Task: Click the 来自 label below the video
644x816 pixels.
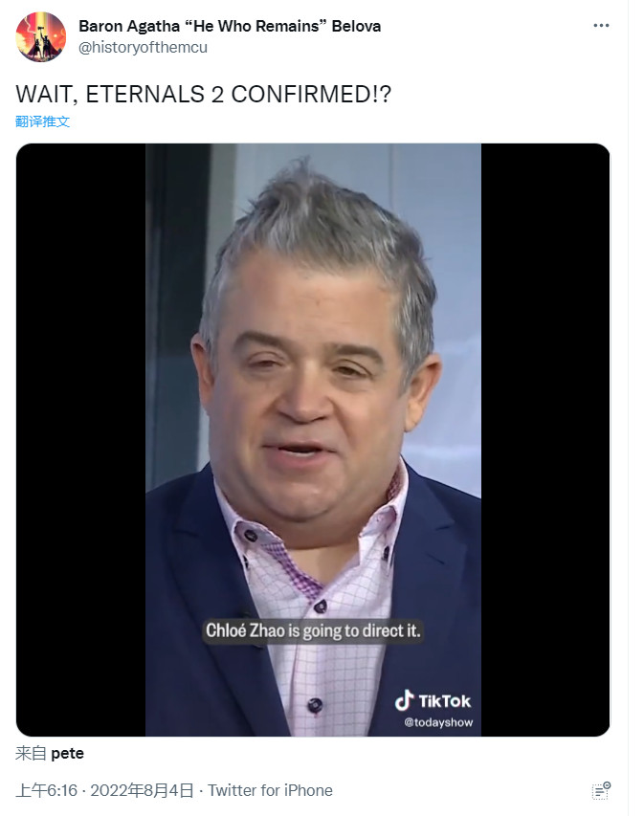Action: [31, 753]
